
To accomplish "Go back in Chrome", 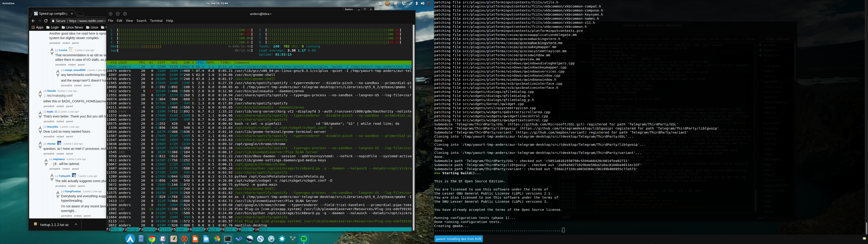I will [33, 21].
